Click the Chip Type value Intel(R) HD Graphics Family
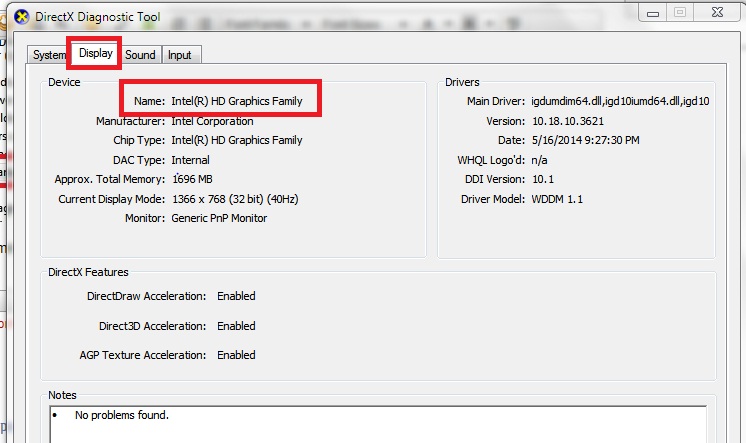This screenshot has height=443, width=746. coord(237,140)
